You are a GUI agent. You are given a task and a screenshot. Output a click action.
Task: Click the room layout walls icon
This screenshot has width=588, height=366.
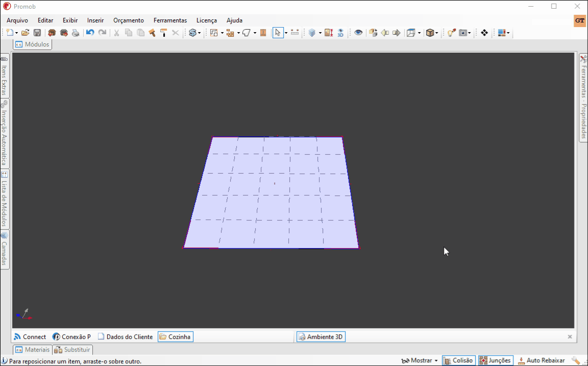point(214,33)
